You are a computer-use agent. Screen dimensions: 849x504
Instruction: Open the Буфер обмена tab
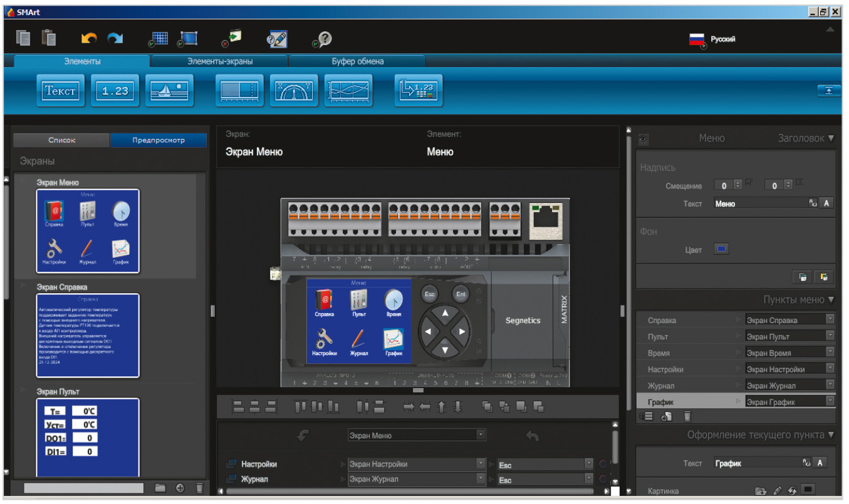[357, 61]
